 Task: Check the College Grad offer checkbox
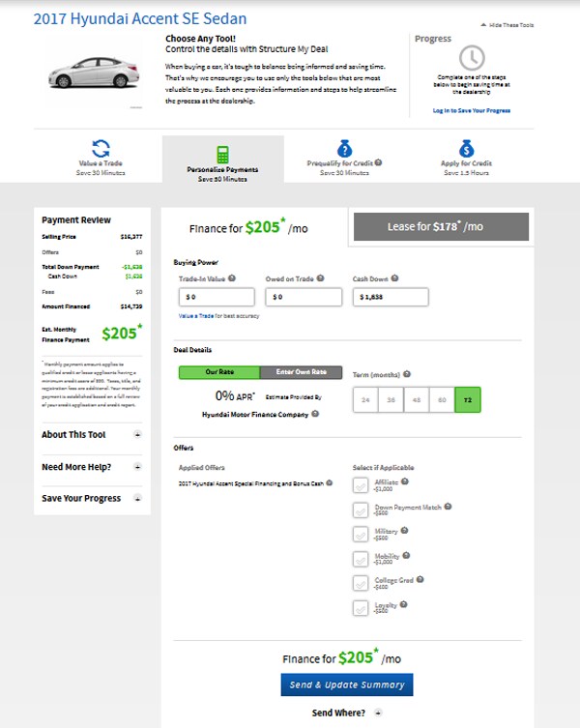pos(361,583)
